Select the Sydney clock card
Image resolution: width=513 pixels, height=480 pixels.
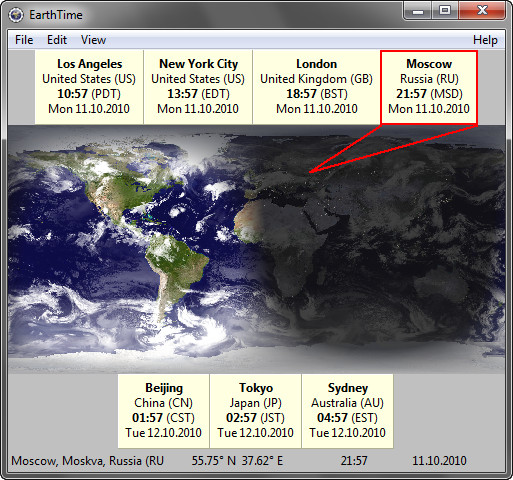coord(347,411)
